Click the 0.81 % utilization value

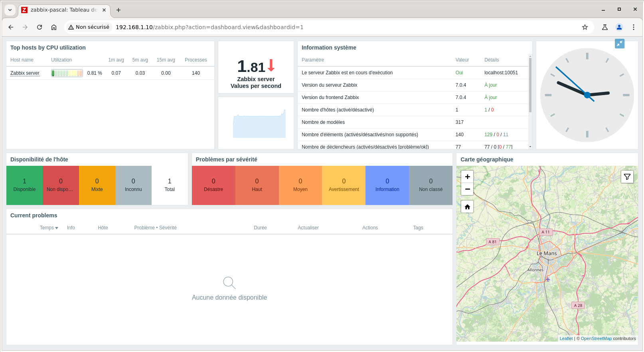pos(95,73)
